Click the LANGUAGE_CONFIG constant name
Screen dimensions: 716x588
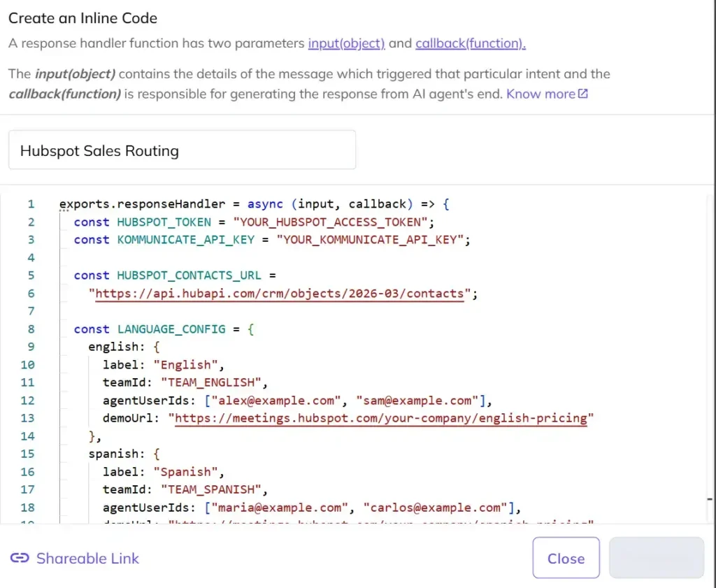pyautogui.click(x=171, y=329)
